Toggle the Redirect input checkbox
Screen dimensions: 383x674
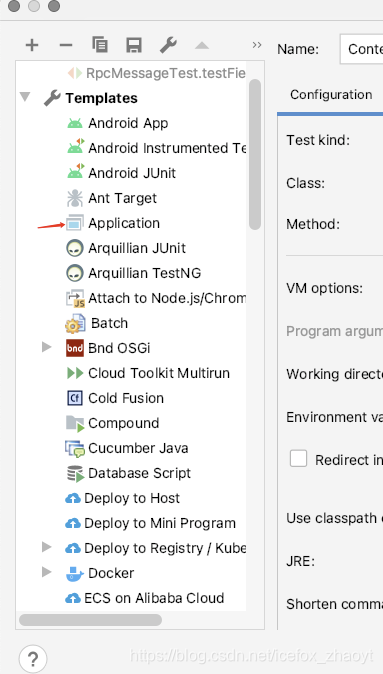click(298, 458)
